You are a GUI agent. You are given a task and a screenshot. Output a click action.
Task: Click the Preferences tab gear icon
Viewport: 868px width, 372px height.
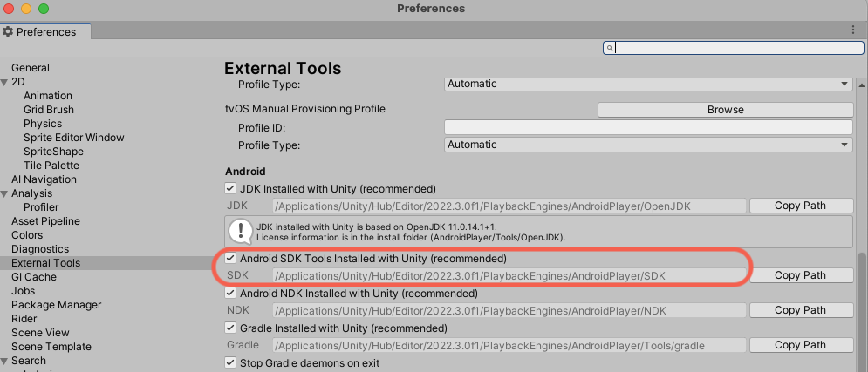click(x=8, y=32)
